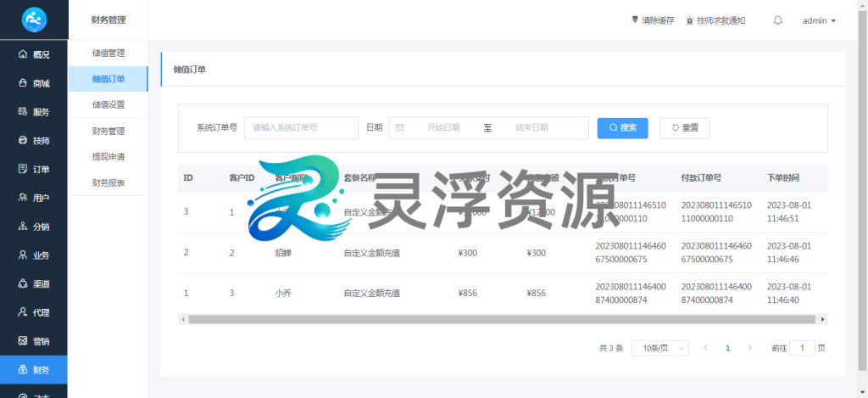Open 代理 in left sidebar
The width and height of the screenshot is (868, 398).
[34, 312]
